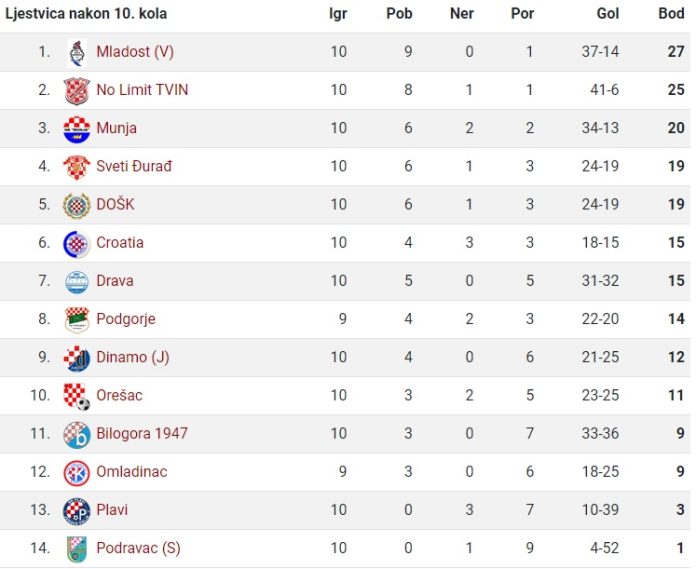Click the Munja club logo
The image size is (696, 569).
(x=77, y=129)
